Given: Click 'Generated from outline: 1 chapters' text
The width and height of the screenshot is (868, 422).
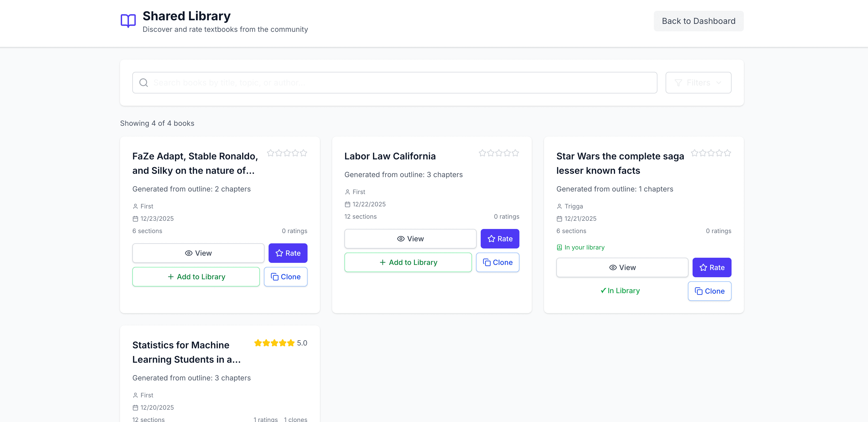Looking at the screenshot, I should click(x=615, y=189).
